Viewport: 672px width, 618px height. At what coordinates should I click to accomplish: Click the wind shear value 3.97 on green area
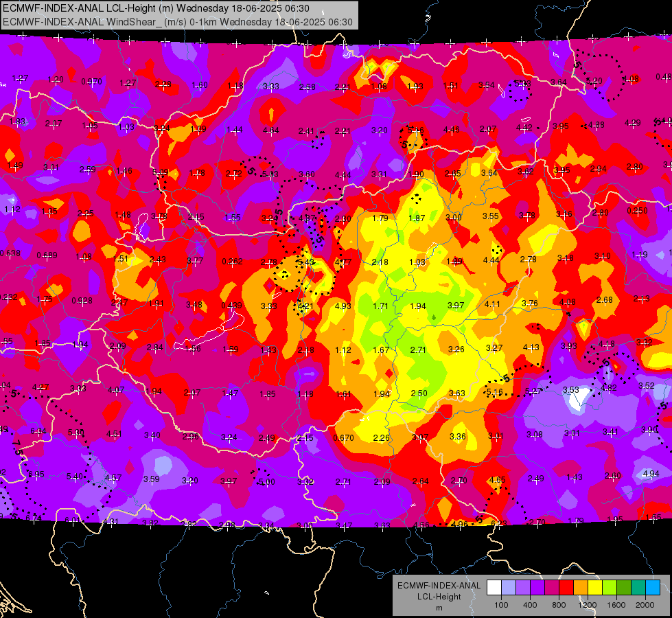[456, 305]
